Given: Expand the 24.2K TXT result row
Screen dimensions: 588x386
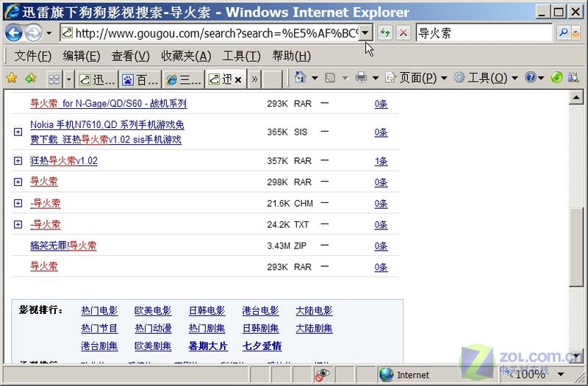Looking at the screenshot, I should (18, 224).
